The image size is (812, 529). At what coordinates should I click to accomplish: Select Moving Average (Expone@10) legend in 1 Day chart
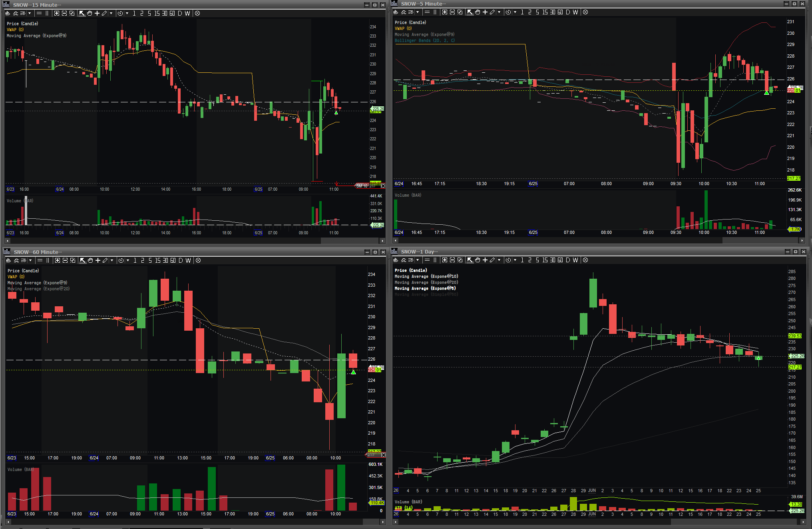click(x=426, y=276)
